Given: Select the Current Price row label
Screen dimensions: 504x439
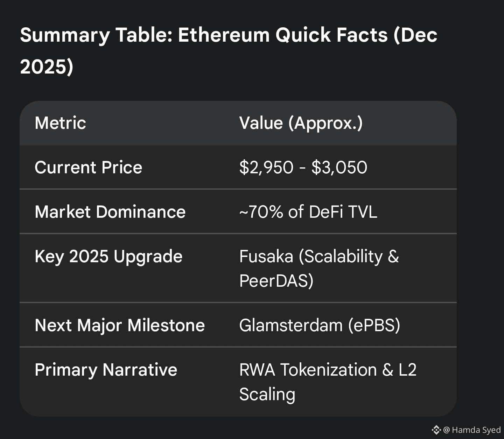Looking at the screenshot, I should pyautogui.click(x=88, y=167).
